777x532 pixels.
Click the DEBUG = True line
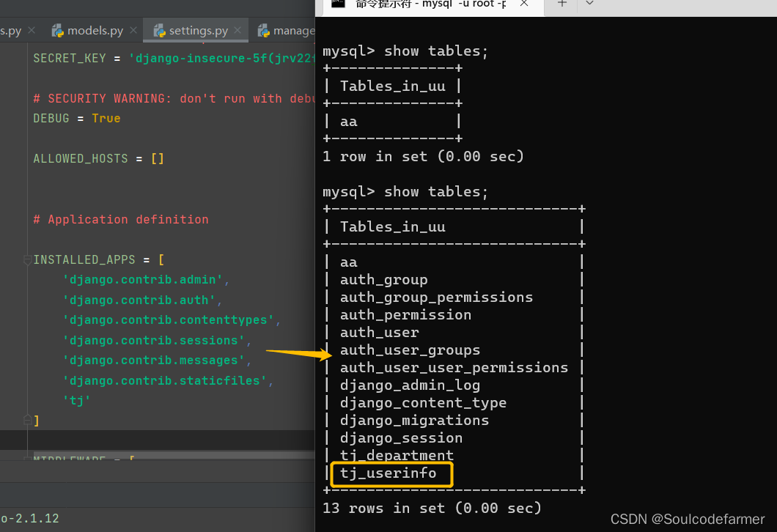(x=77, y=119)
